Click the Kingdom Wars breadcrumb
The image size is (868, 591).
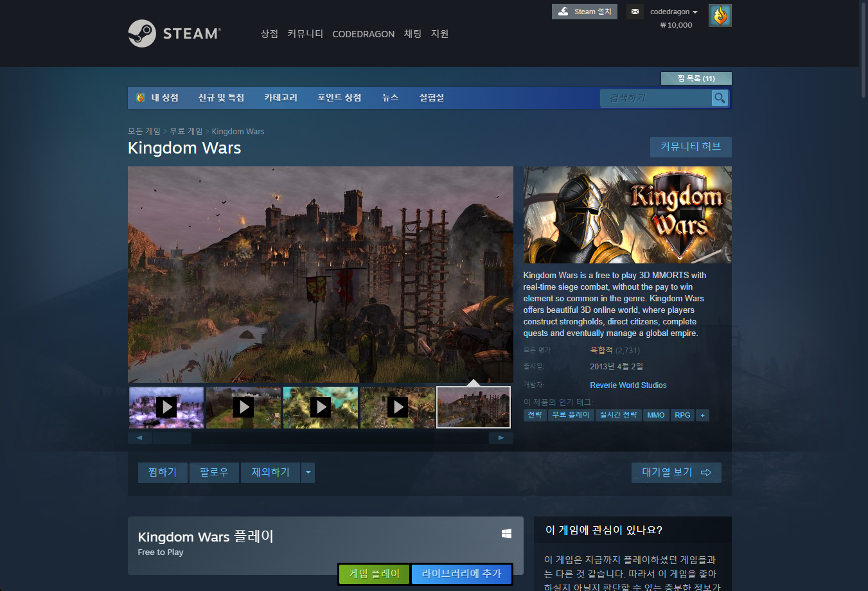tap(238, 131)
